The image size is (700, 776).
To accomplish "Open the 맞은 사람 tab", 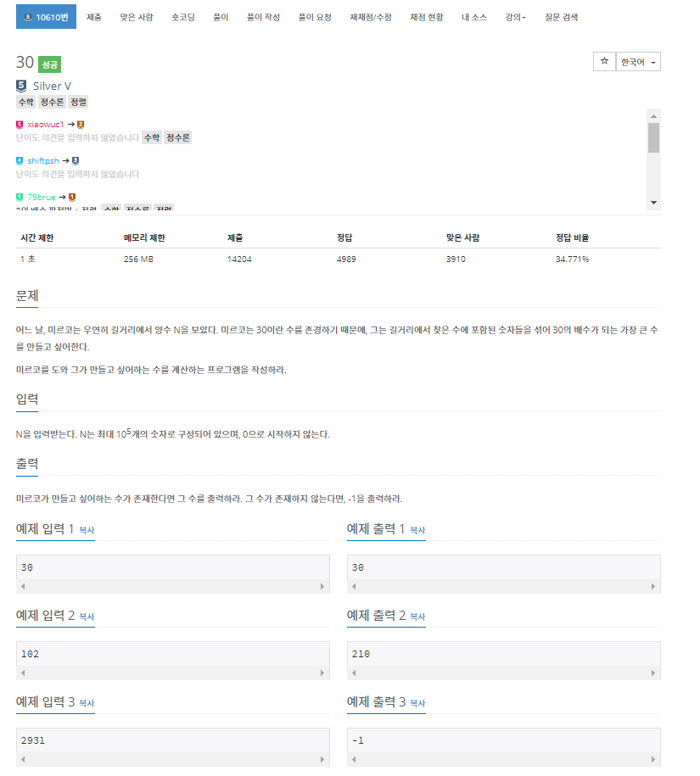I will pos(137,17).
